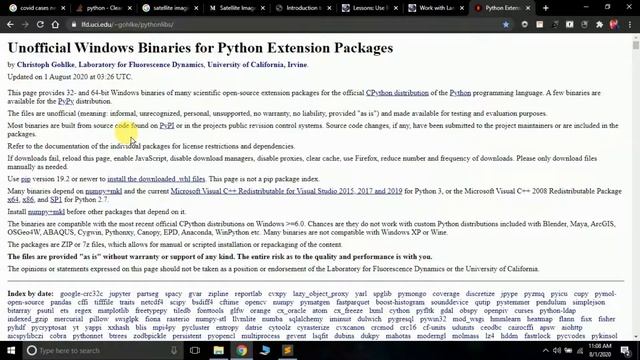Open the Windows Start menu
Image resolution: width=640 pixels, height=360 pixels.
click(11, 350)
